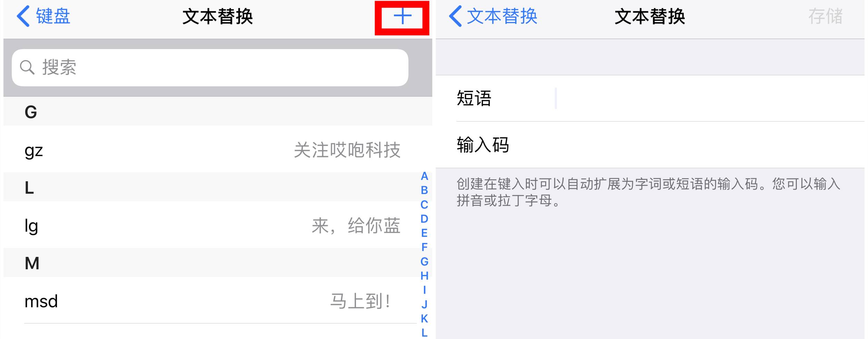This screenshot has height=339, width=868.
Task: Select index letter H in sidebar
Action: tap(424, 276)
